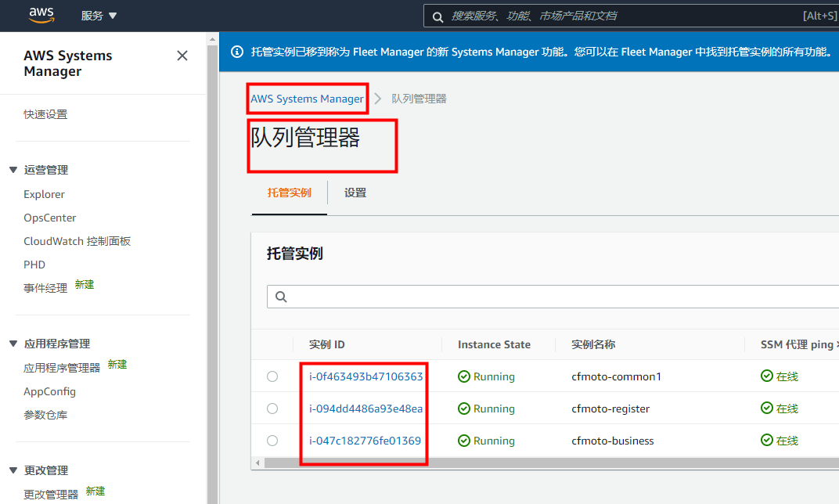
Task: Select the radio button for cfmoto-register
Action: [x=272, y=408]
